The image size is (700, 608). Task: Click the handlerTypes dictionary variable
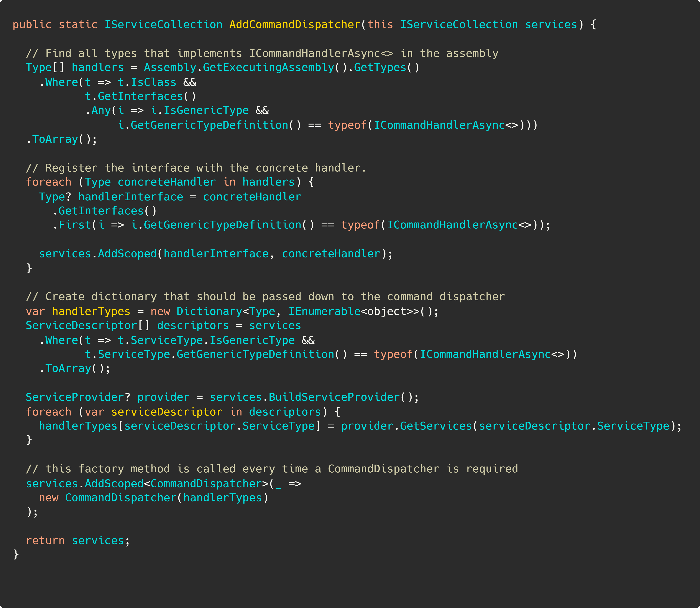(x=91, y=311)
